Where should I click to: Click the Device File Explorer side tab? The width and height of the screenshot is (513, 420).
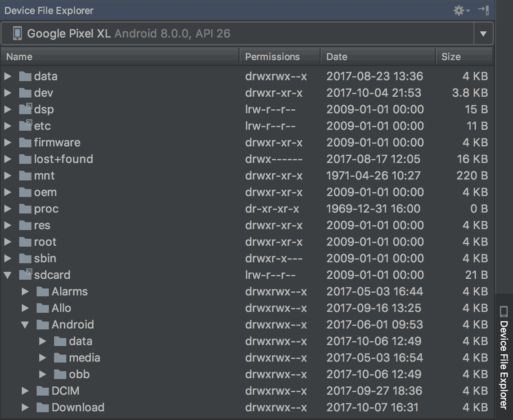[504, 357]
